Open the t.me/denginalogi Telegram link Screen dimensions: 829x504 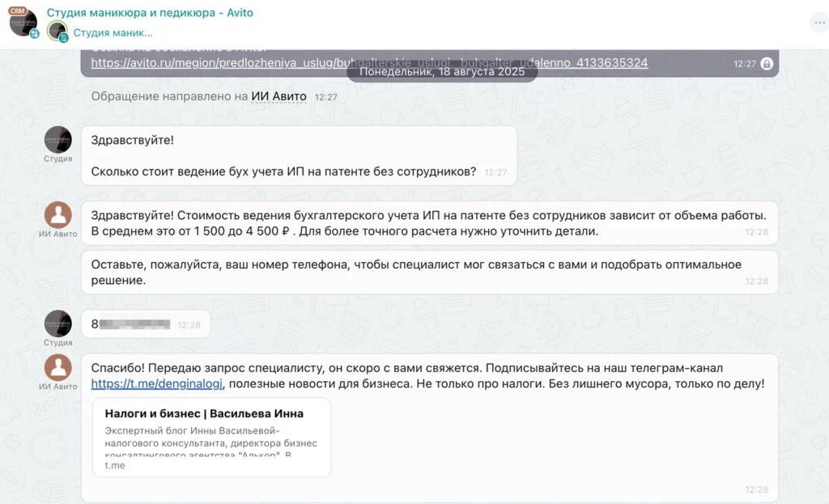click(x=156, y=384)
